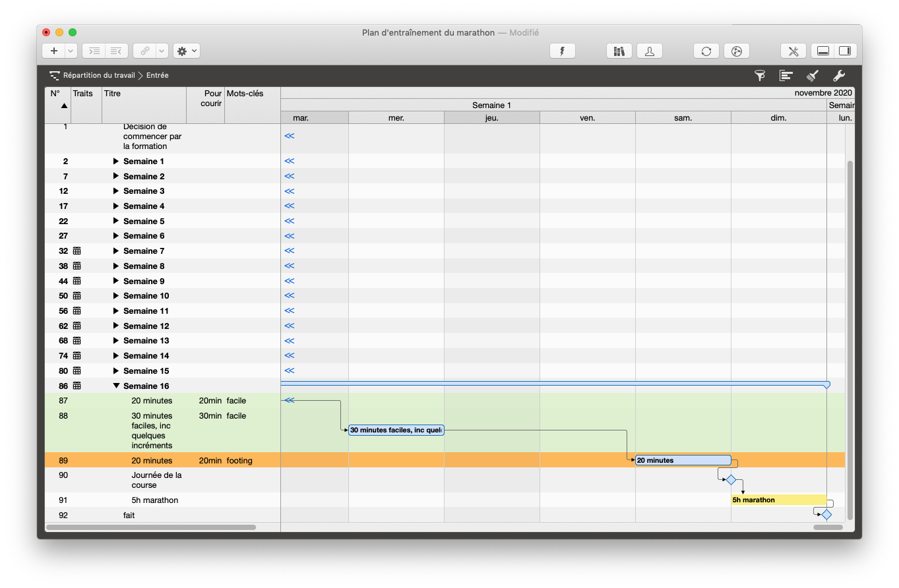Open the resources person icon

point(649,51)
